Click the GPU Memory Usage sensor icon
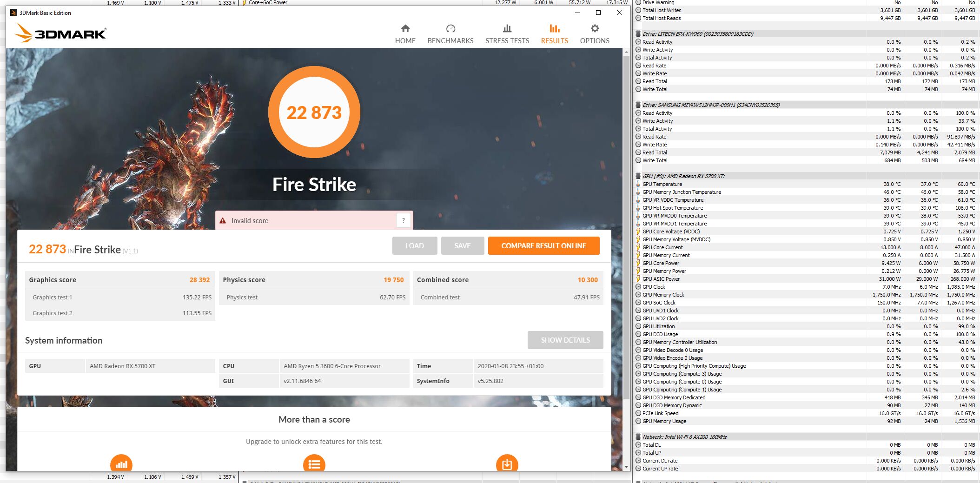 (638, 421)
